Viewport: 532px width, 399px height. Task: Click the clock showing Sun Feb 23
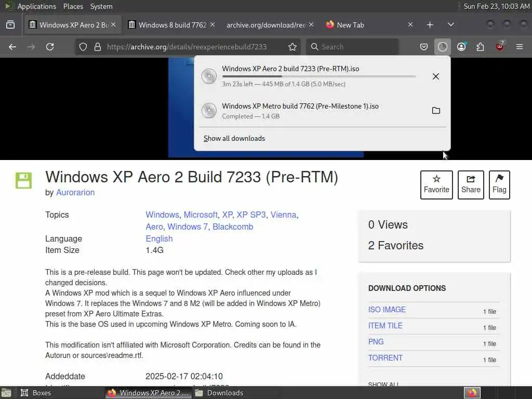(x=496, y=6)
